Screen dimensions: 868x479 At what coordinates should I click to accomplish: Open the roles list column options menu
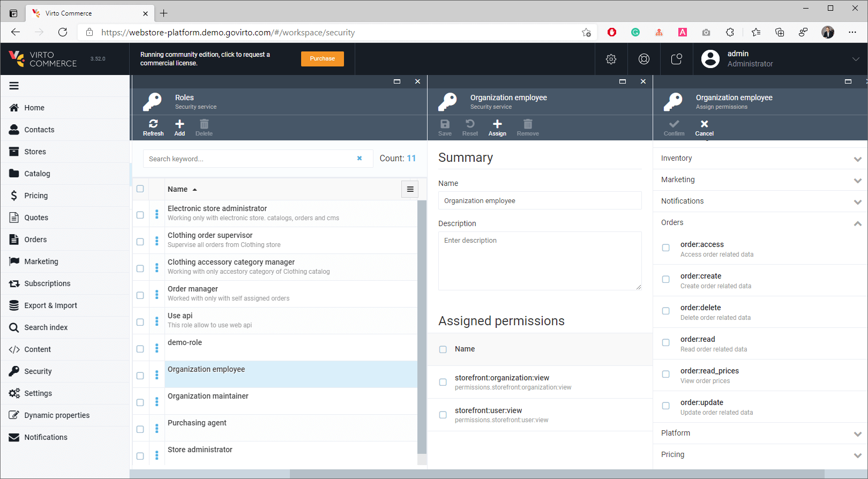(410, 189)
